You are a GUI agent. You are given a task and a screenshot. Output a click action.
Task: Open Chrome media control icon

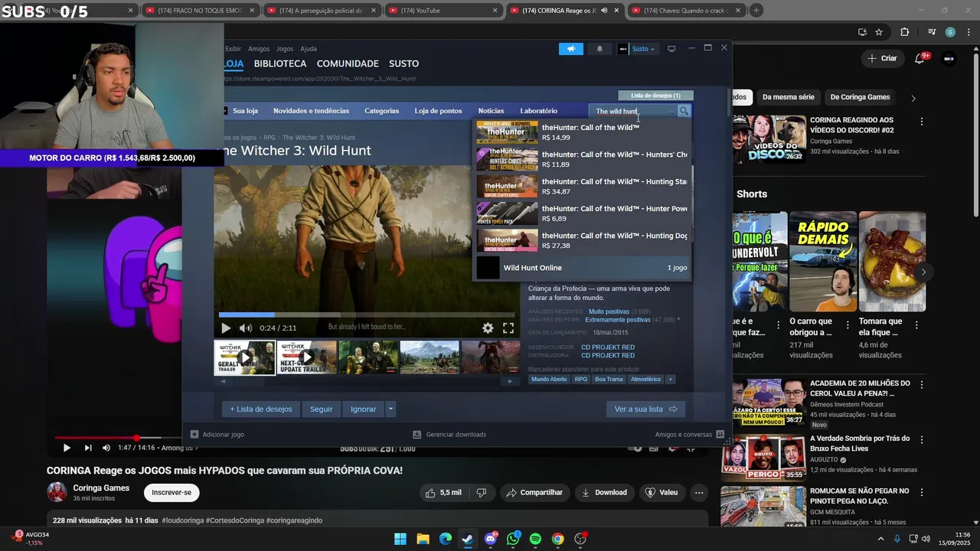[932, 32]
